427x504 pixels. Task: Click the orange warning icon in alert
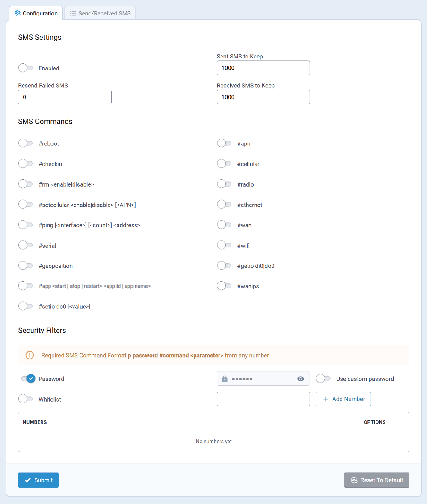point(30,355)
